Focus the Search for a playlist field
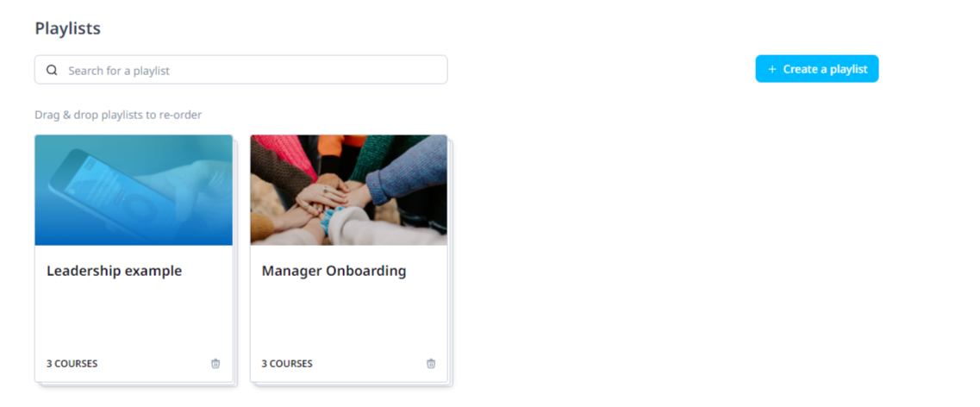Viewport: 980px width, 407px height. 240,69
